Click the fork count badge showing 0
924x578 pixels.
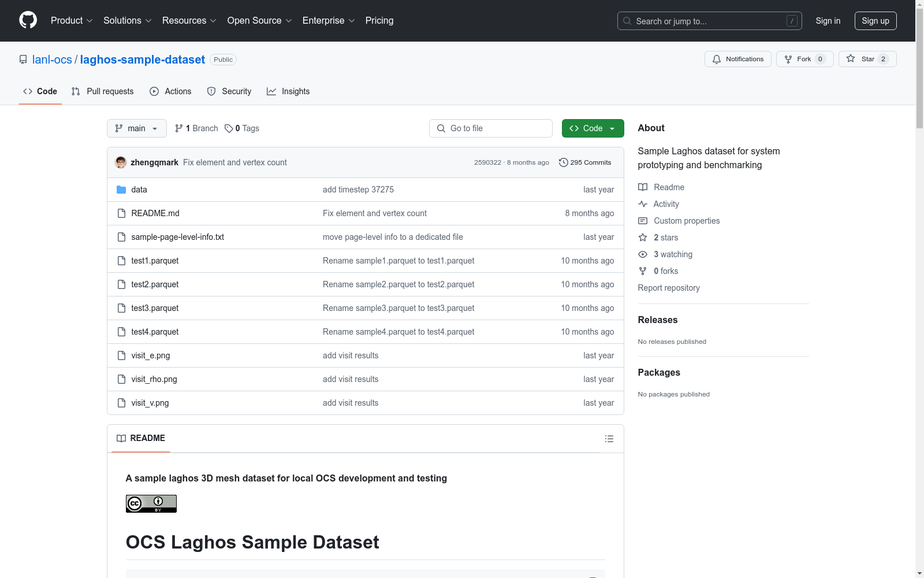click(820, 59)
